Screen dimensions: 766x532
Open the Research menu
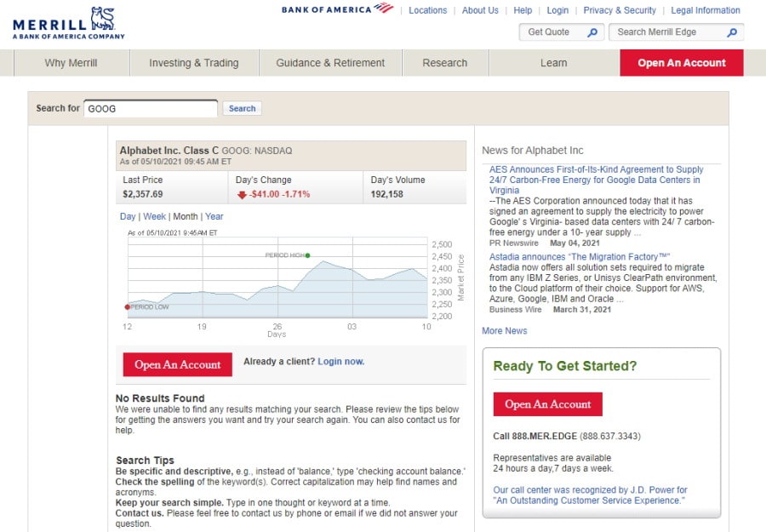click(445, 63)
